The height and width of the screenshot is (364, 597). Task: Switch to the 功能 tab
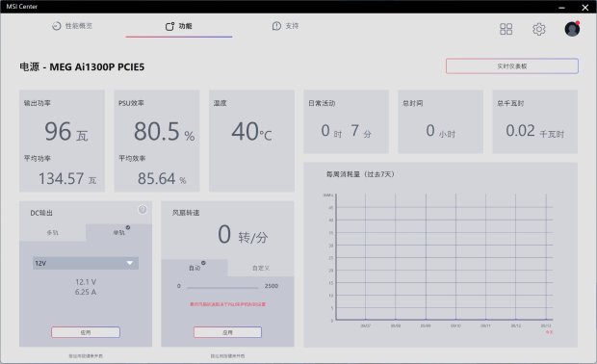click(x=178, y=26)
